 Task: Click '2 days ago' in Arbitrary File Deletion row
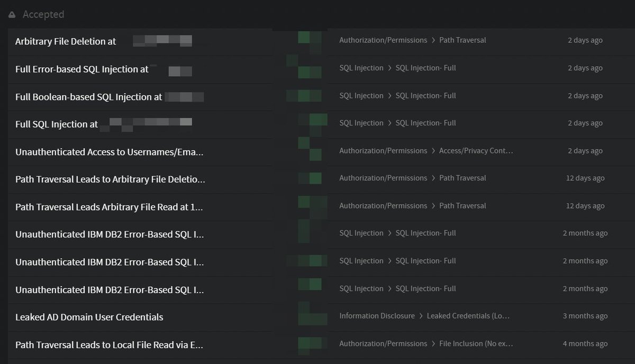pos(585,40)
